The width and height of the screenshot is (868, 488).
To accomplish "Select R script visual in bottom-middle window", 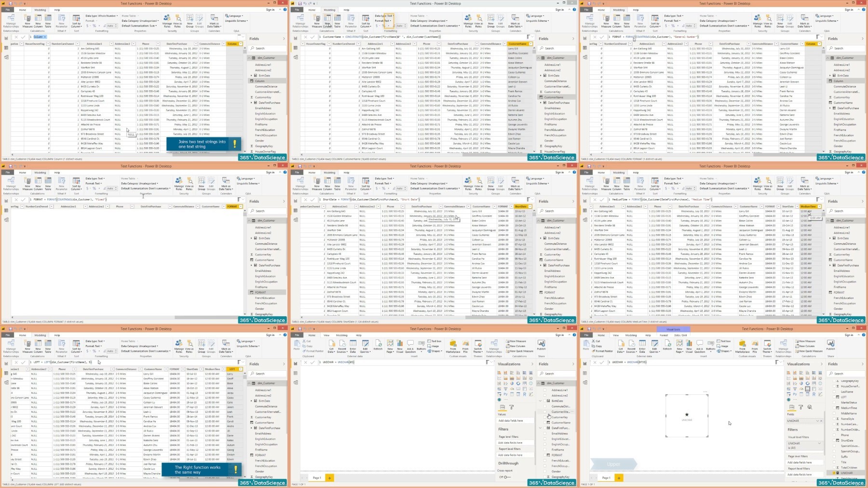I will (525, 394).
